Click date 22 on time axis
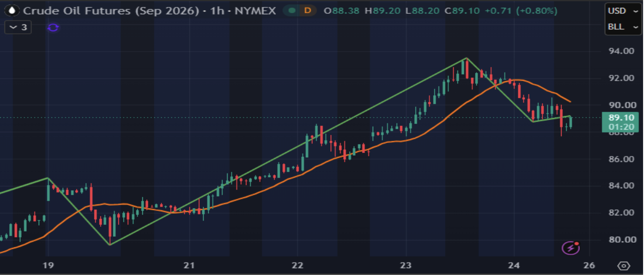The height and width of the screenshot is (275, 644). [x=298, y=265]
